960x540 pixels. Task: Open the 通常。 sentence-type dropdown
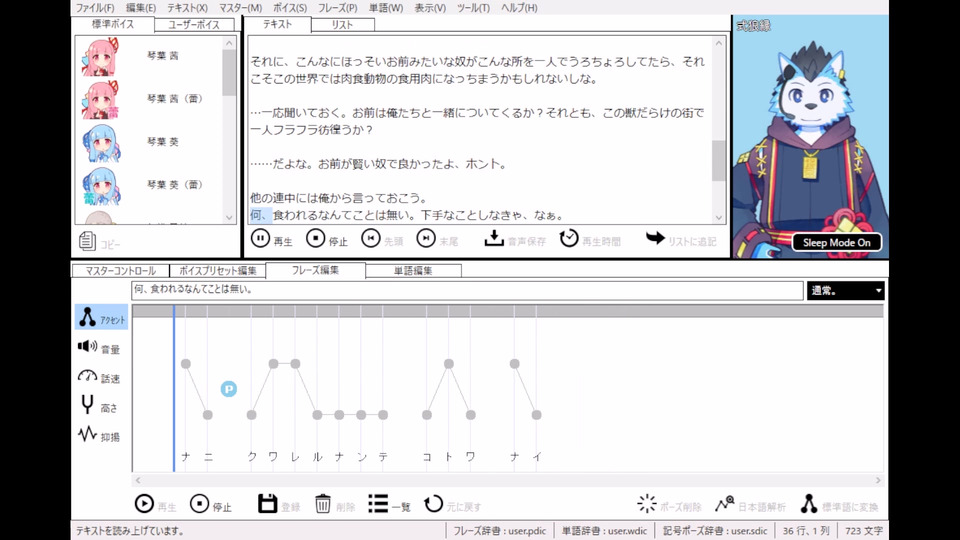[846, 290]
